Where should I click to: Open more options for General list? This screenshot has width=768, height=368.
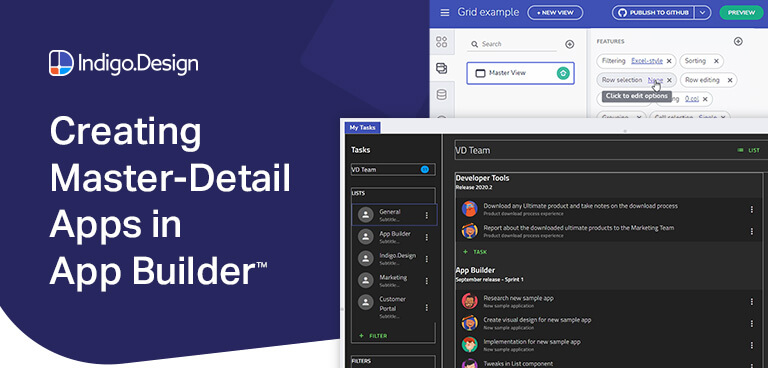(427, 215)
